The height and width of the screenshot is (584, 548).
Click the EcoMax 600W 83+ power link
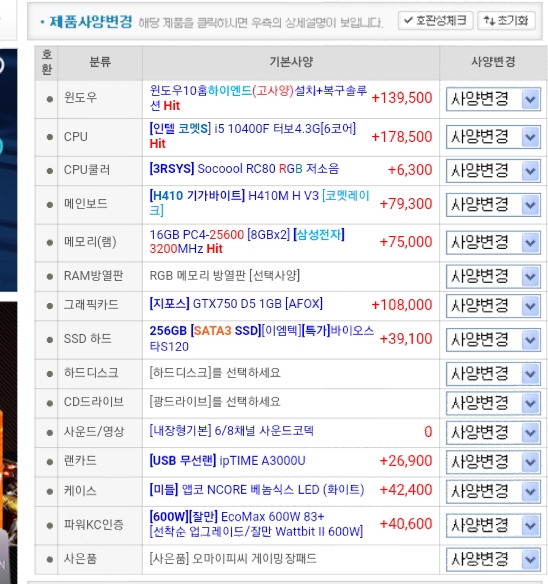[x=256, y=524]
